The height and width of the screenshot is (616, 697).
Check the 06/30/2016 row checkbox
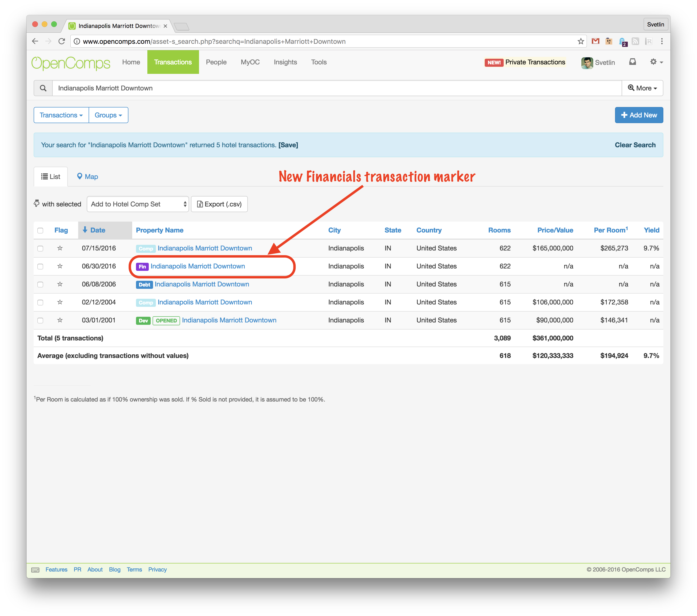pyautogui.click(x=40, y=266)
